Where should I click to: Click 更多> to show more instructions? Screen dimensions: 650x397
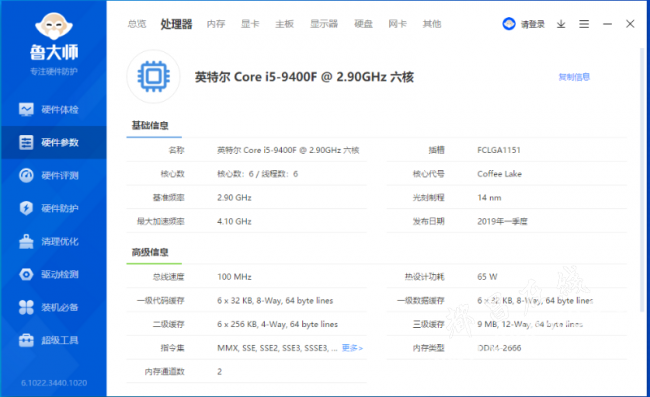pyautogui.click(x=352, y=348)
